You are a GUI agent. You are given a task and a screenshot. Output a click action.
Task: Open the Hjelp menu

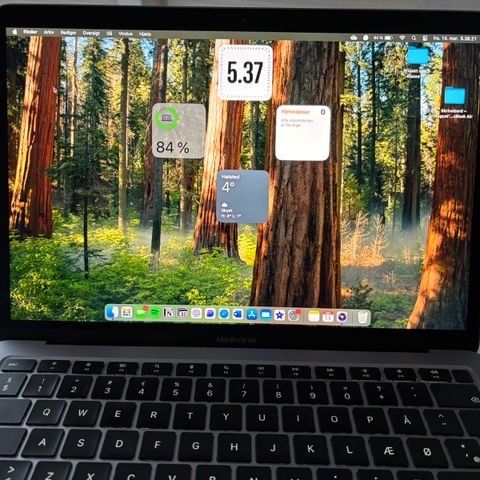pos(145,34)
